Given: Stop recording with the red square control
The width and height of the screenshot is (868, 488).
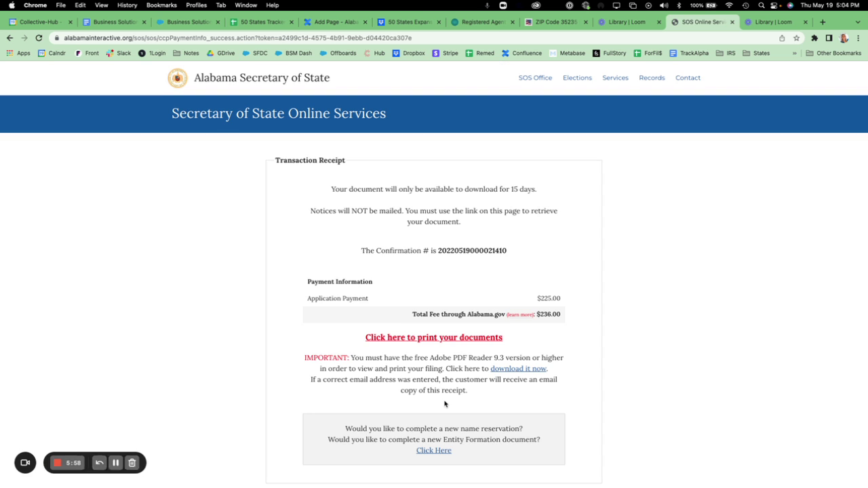Looking at the screenshot, I should coord(57,462).
